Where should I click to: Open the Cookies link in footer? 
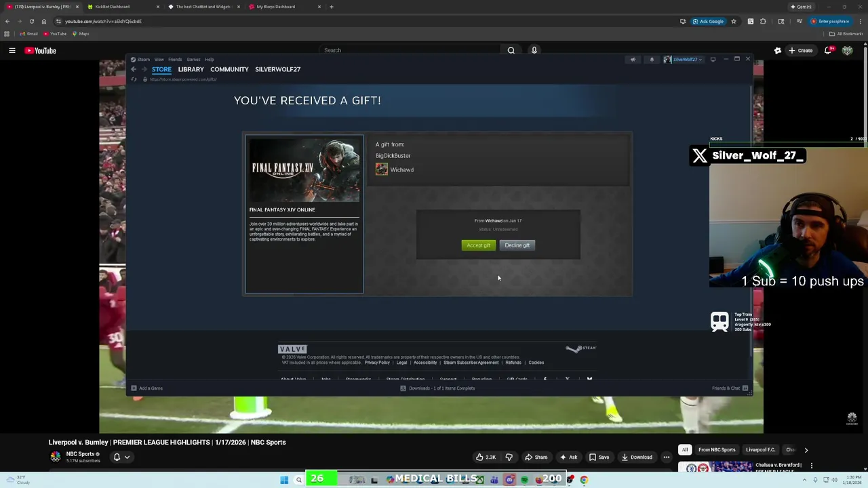(536, 363)
